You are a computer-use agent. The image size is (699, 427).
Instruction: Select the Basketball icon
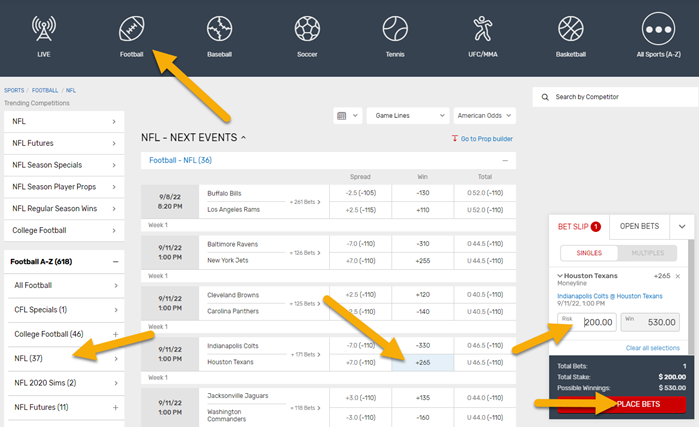point(570,28)
